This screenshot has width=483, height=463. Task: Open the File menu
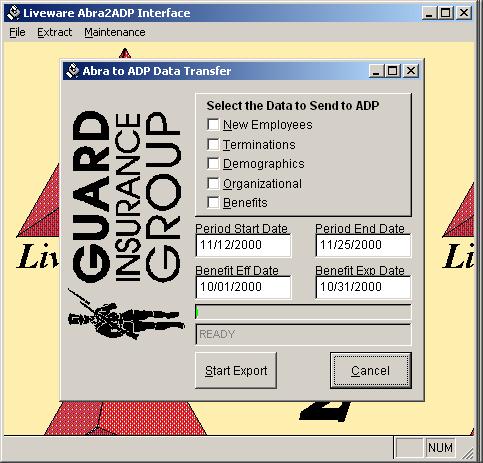click(x=17, y=32)
